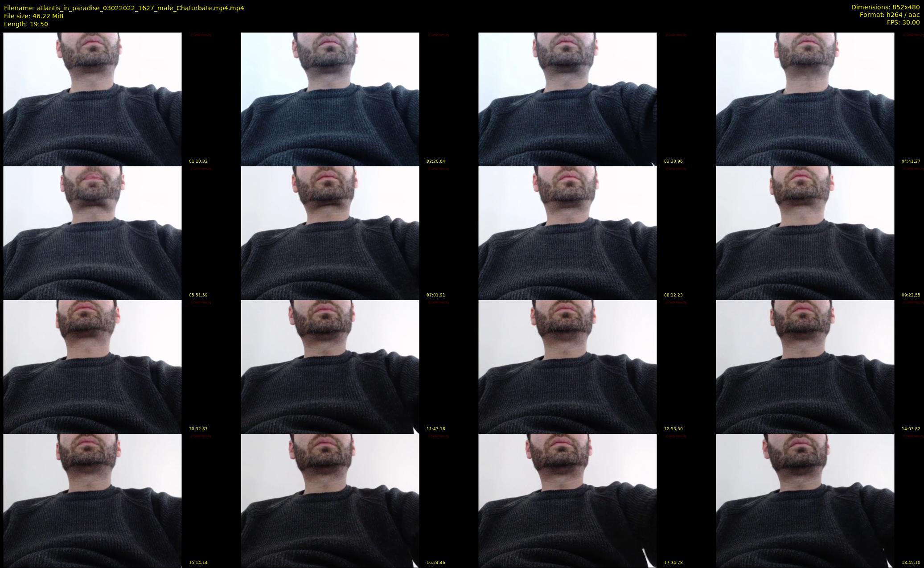Open the frame at 11:43.18

point(330,366)
